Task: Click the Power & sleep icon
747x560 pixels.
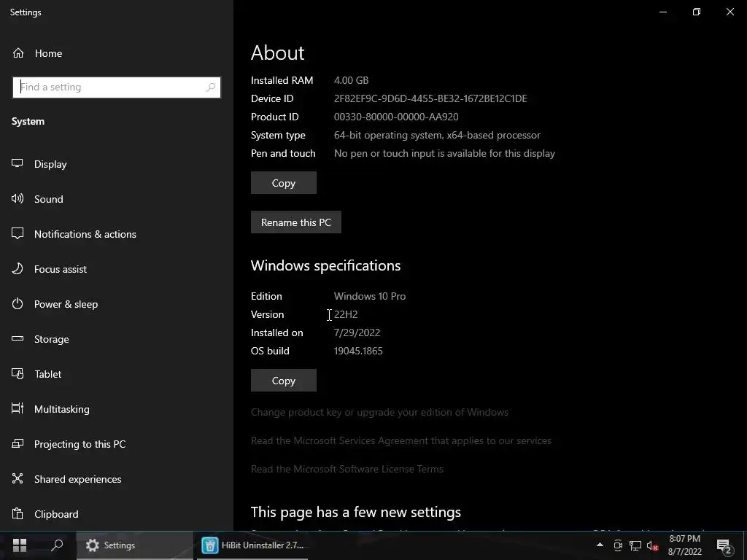Action: [18, 304]
